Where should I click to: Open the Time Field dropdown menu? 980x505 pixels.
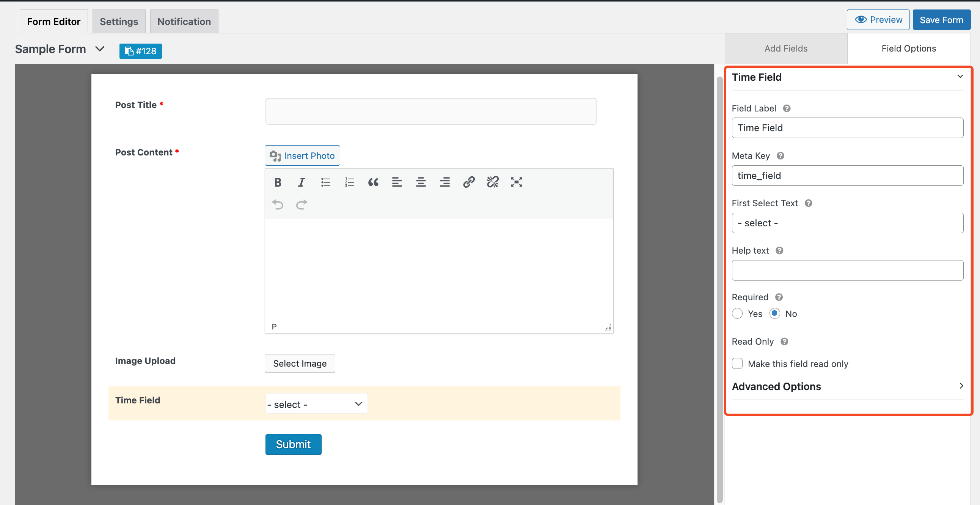[315, 404]
